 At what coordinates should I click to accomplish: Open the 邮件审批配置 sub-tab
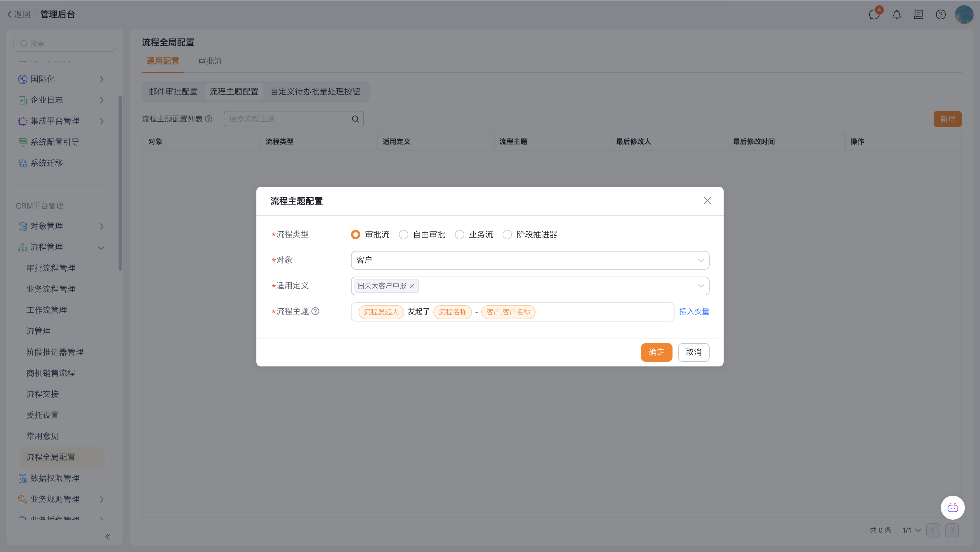click(173, 92)
